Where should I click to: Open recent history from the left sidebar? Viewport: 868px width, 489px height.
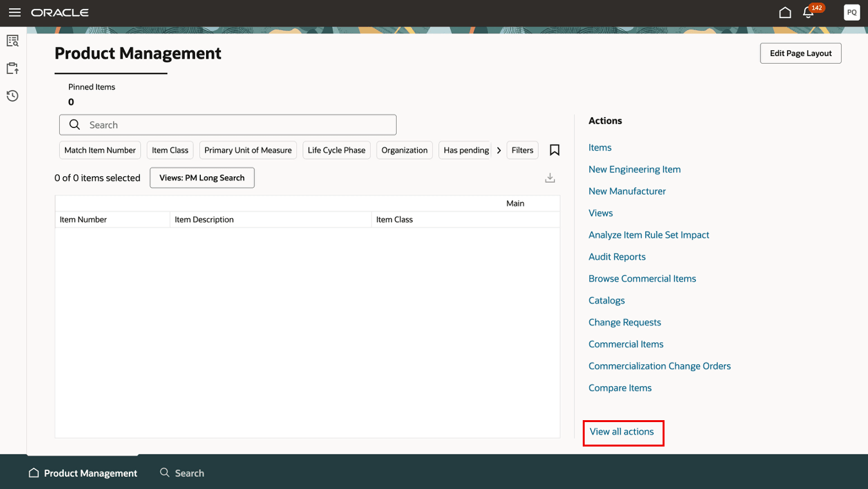point(12,95)
